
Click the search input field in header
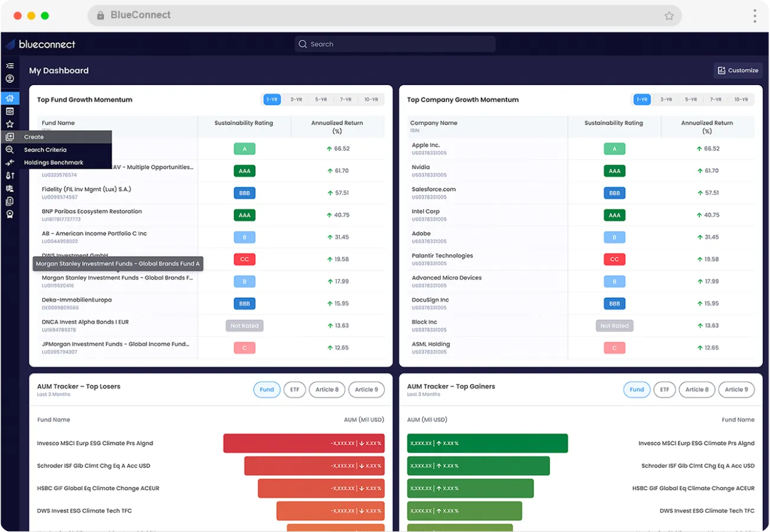[395, 44]
